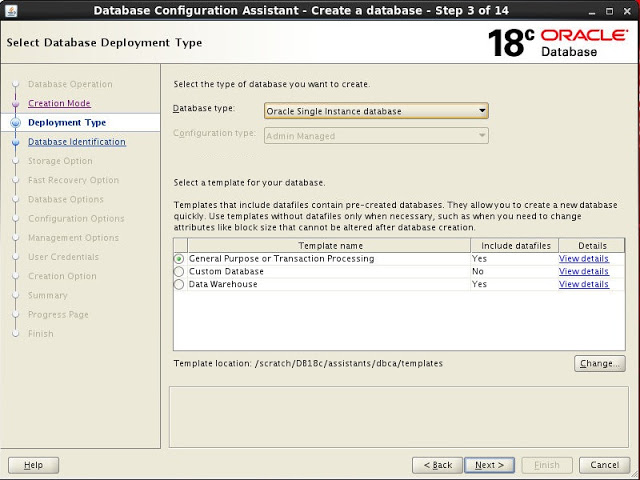Click the Change... template location button
Image resolution: width=640 pixels, height=480 pixels.
[x=599, y=363]
